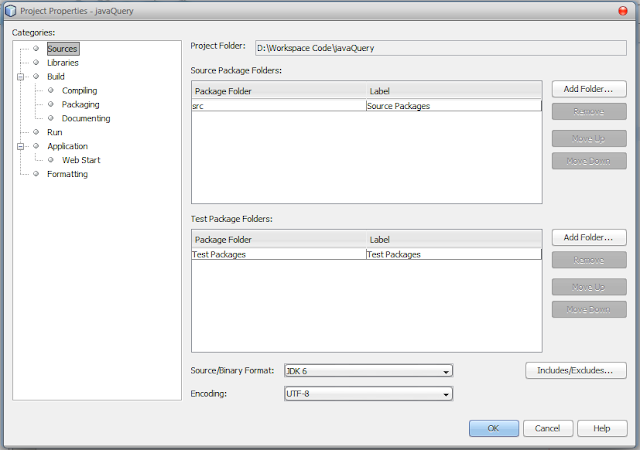Open the Encoding UTF-8 dropdown
Screen dimensions: 640x450
tap(368, 394)
